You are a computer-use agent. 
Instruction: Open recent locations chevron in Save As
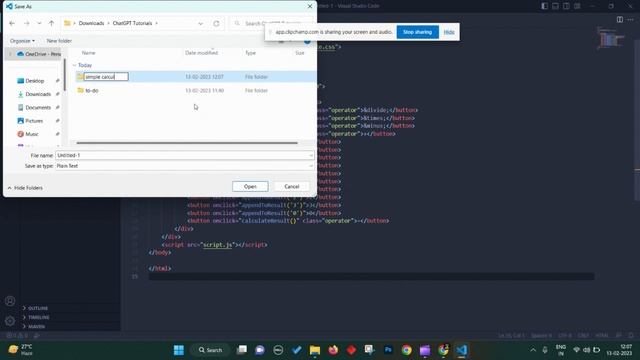click(x=39, y=23)
